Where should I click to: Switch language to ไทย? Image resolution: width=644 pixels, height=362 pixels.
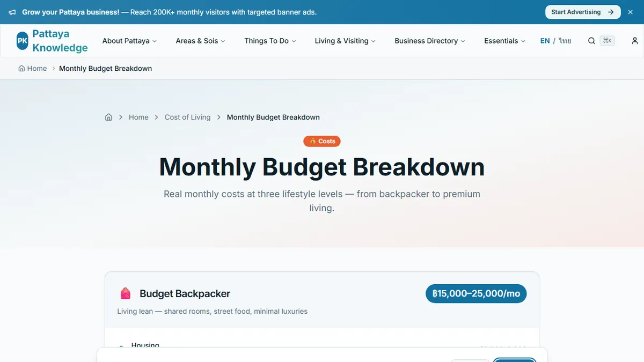(565, 41)
